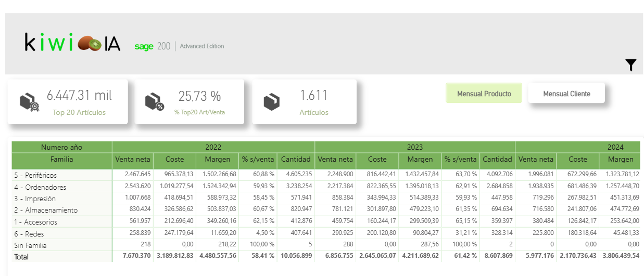Open the filter funnel icon
The width and height of the screenshot is (644, 276).
[x=630, y=65]
